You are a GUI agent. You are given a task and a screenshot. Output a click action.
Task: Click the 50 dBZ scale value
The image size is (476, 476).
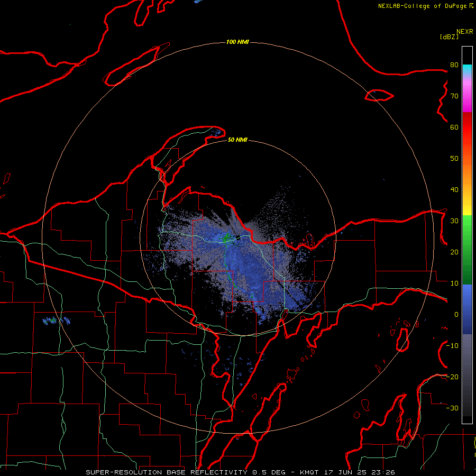[454, 159]
